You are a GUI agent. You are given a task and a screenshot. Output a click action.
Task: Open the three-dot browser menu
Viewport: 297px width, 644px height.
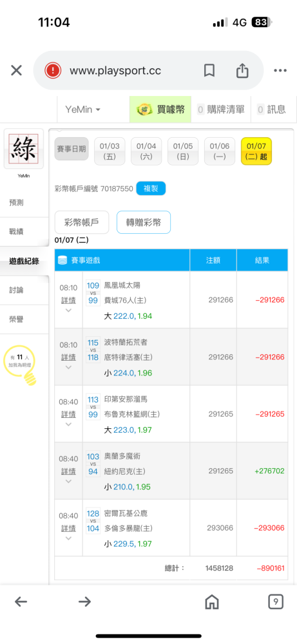[x=280, y=71]
